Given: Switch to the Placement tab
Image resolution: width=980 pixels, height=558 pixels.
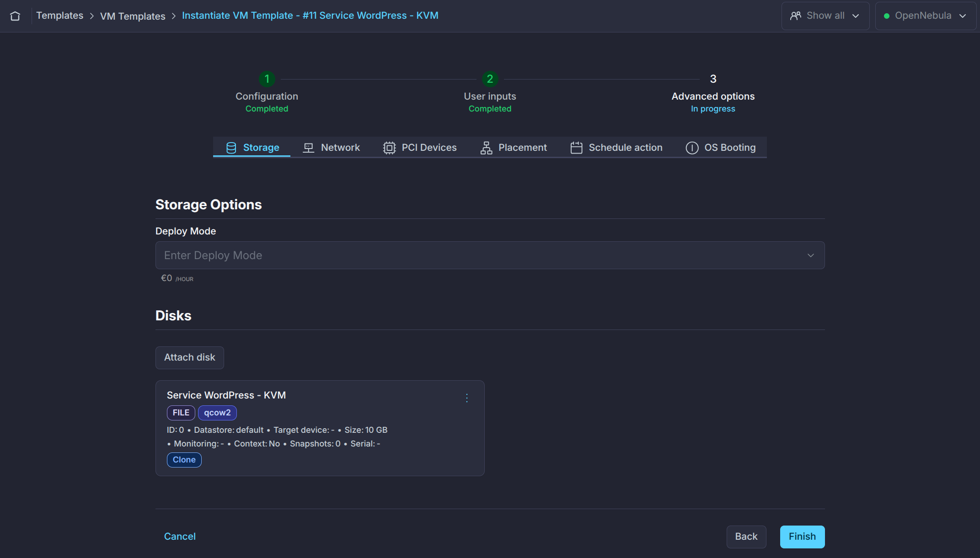Looking at the screenshot, I should coord(514,148).
